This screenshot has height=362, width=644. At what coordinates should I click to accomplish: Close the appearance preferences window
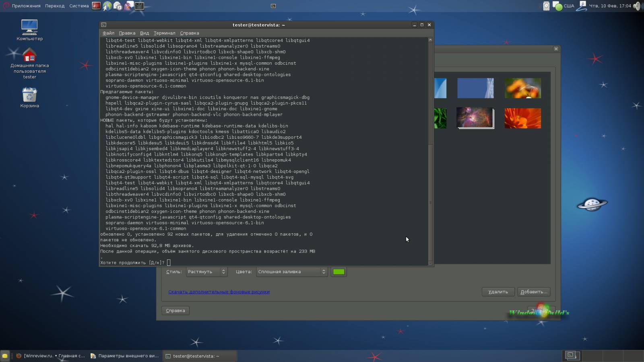[556, 49]
